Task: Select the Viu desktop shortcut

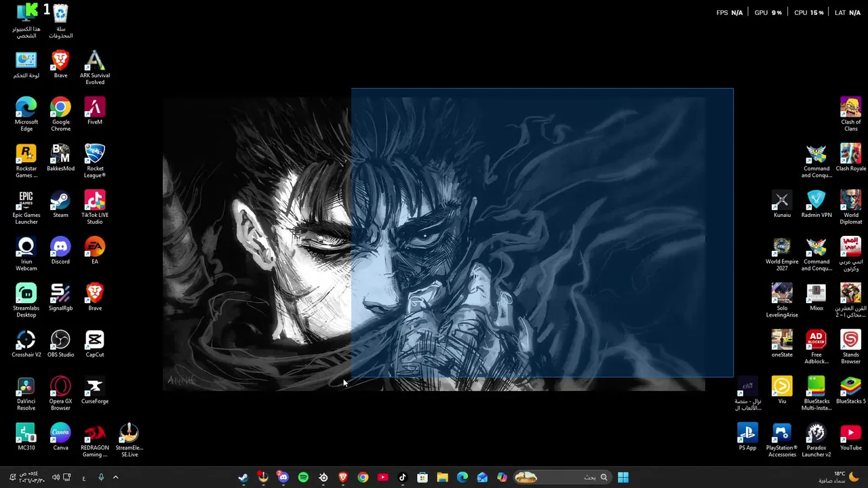Action: click(782, 390)
